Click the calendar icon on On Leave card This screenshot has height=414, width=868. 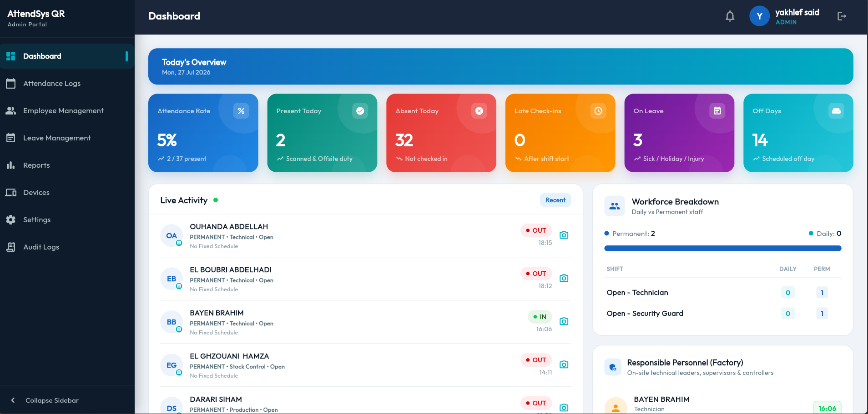(x=717, y=111)
